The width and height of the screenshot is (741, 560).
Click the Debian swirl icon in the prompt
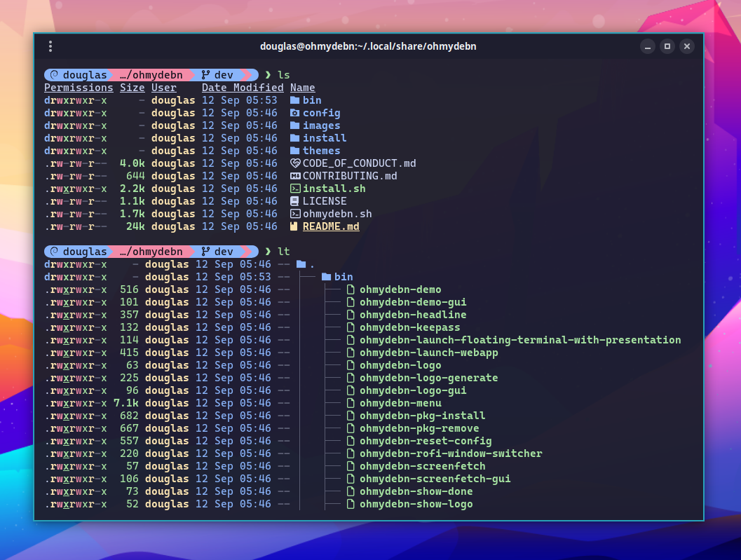(53, 75)
